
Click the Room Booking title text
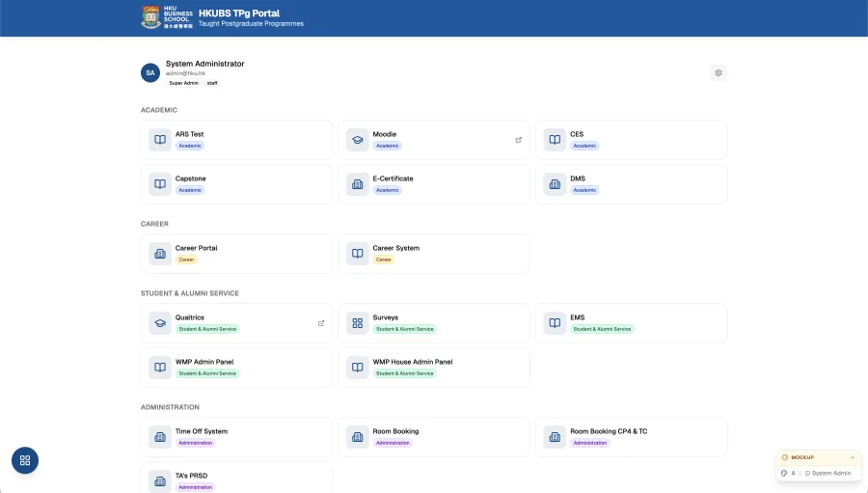pyautogui.click(x=395, y=431)
